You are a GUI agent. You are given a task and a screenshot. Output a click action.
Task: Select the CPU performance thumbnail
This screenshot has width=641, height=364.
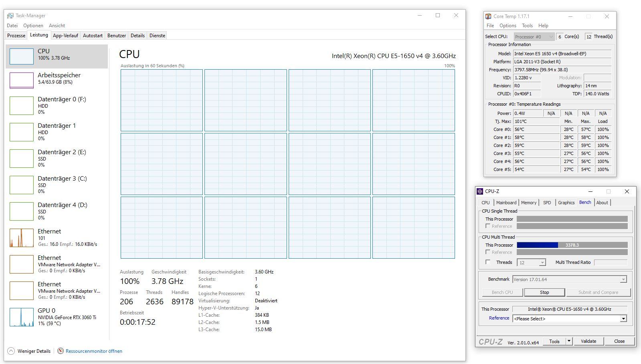pos(21,56)
